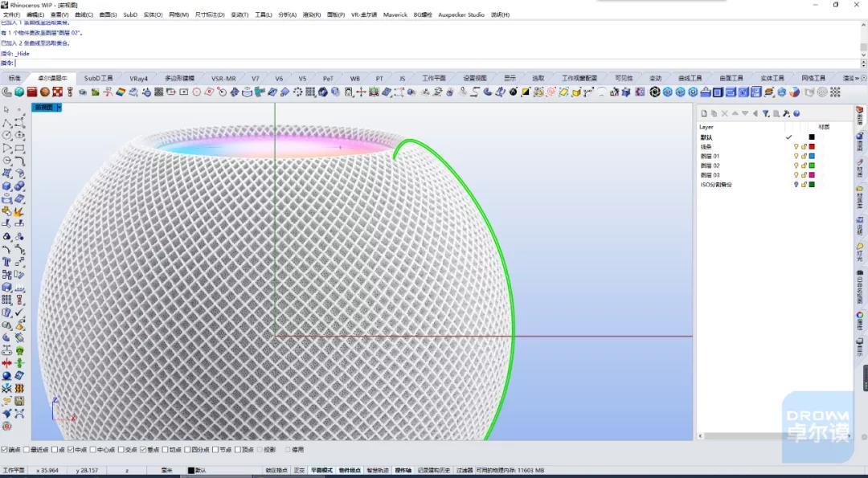Toggle 智慧轨迹 SmartTrack in status bar
The image size is (868, 478).
378,470
